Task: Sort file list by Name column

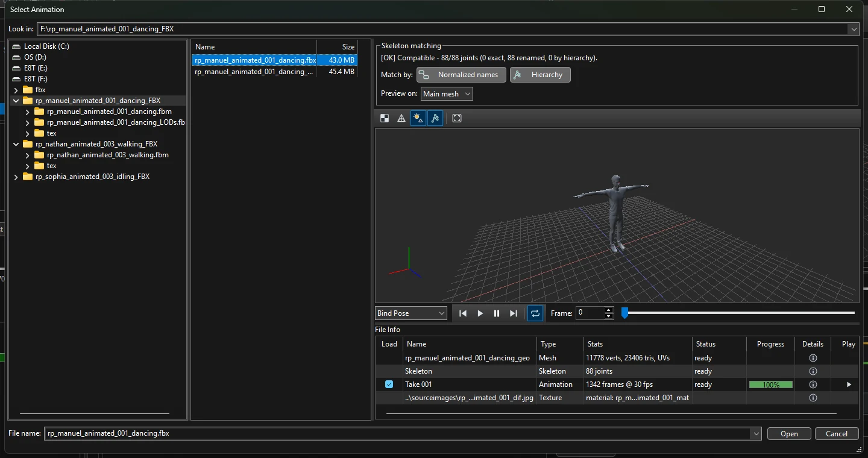Action: click(254, 47)
